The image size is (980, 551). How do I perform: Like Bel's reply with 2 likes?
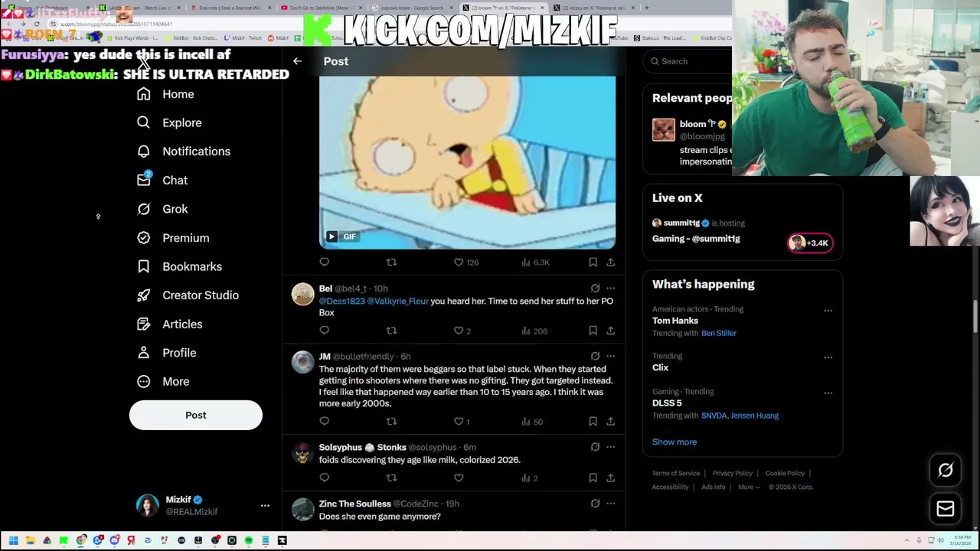(462, 331)
